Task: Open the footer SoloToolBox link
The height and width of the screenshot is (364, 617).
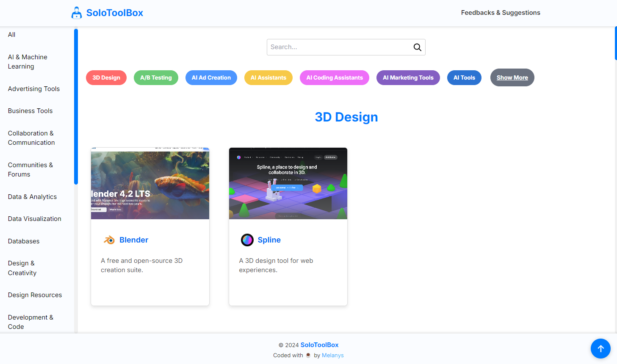Action: pyautogui.click(x=319, y=345)
